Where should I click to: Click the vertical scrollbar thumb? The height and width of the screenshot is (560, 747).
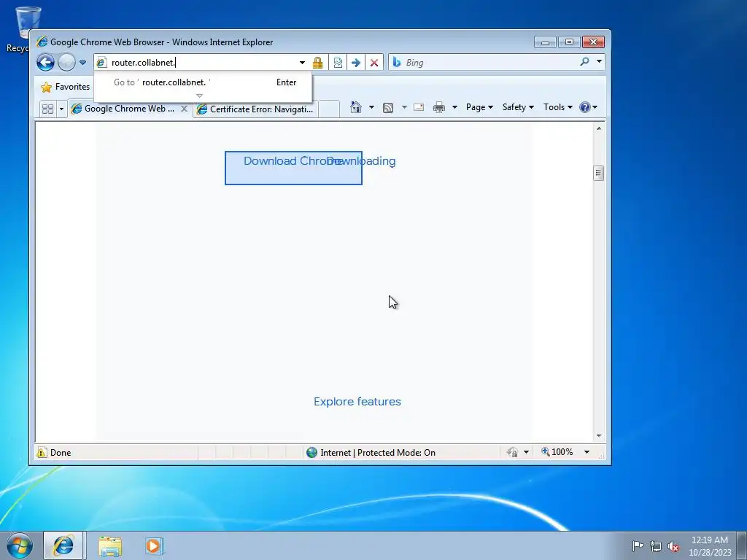coord(599,173)
